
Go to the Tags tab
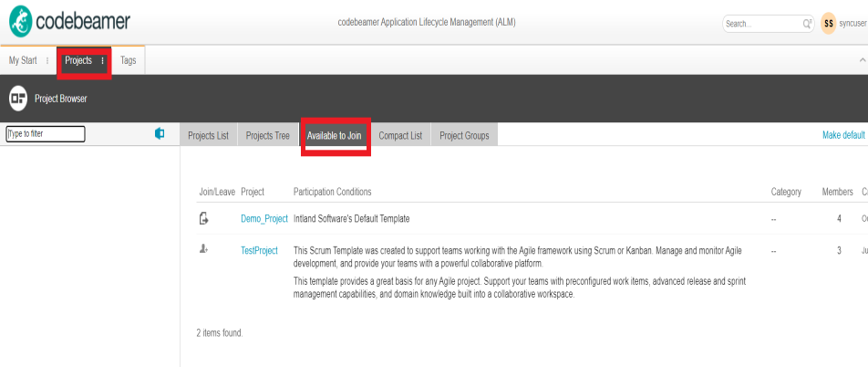point(129,60)
